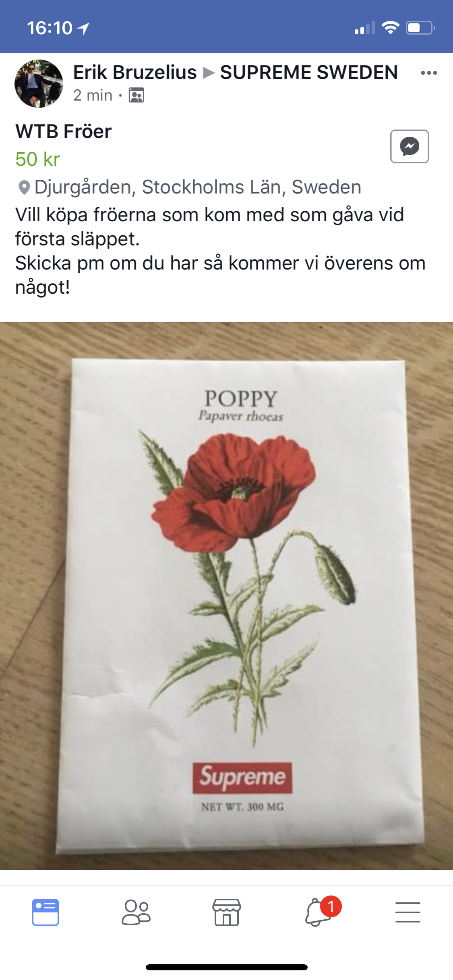Open the hamburger menu tab
This screenshot has width=453, height=980.
[x=408, y=912]
